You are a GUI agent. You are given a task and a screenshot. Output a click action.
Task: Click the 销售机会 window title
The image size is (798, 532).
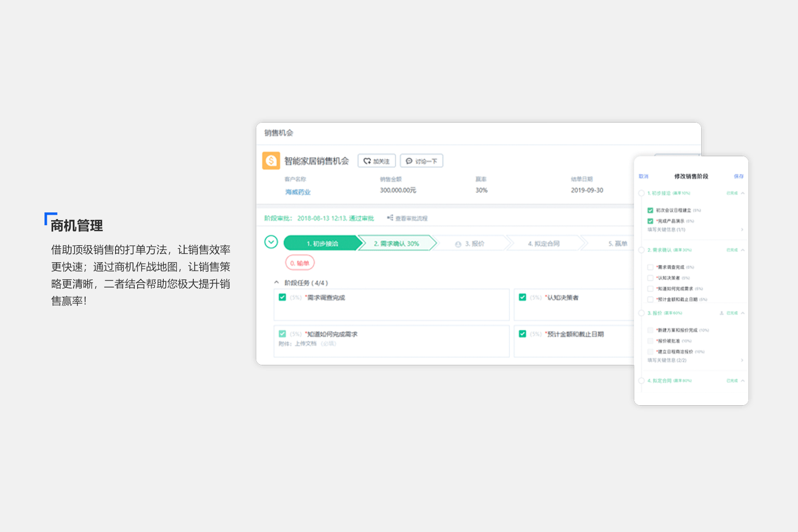point(279,133)
